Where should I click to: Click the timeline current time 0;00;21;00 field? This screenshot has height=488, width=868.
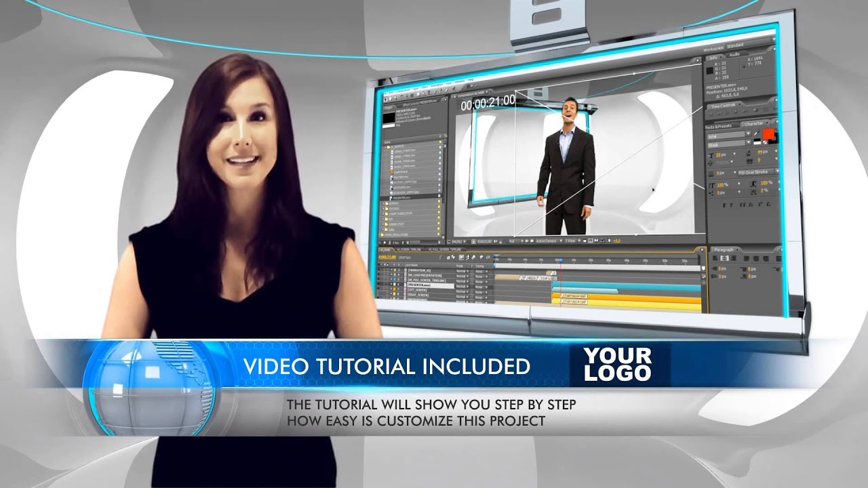point(387,257)
